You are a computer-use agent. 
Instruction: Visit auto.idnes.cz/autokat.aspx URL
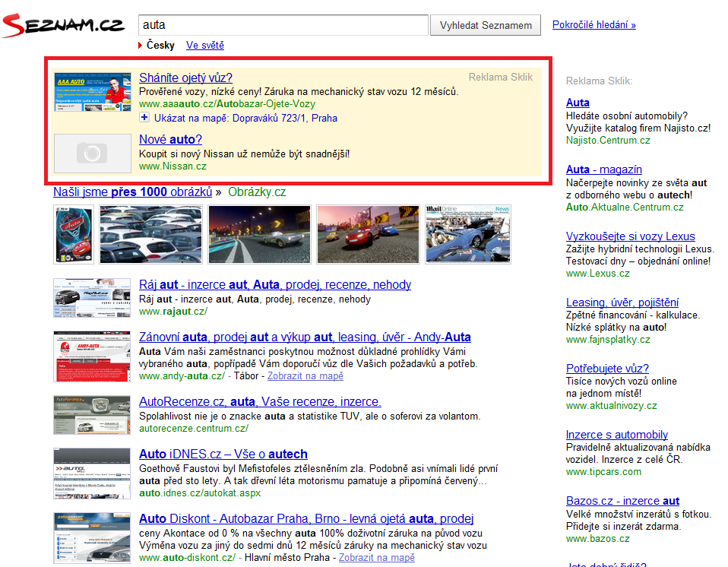point(200,493)
